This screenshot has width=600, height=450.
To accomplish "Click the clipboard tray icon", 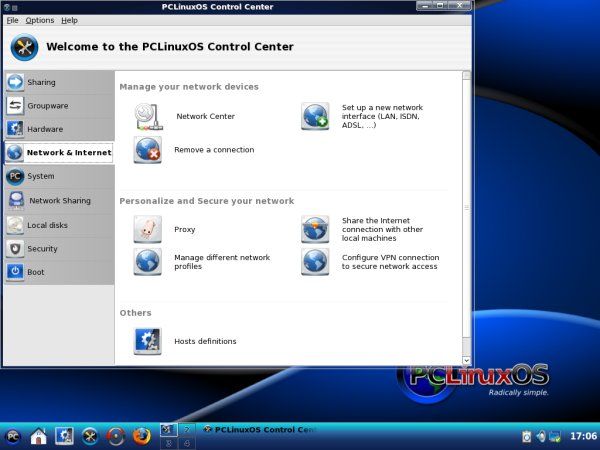I will (x=527, y=436).
